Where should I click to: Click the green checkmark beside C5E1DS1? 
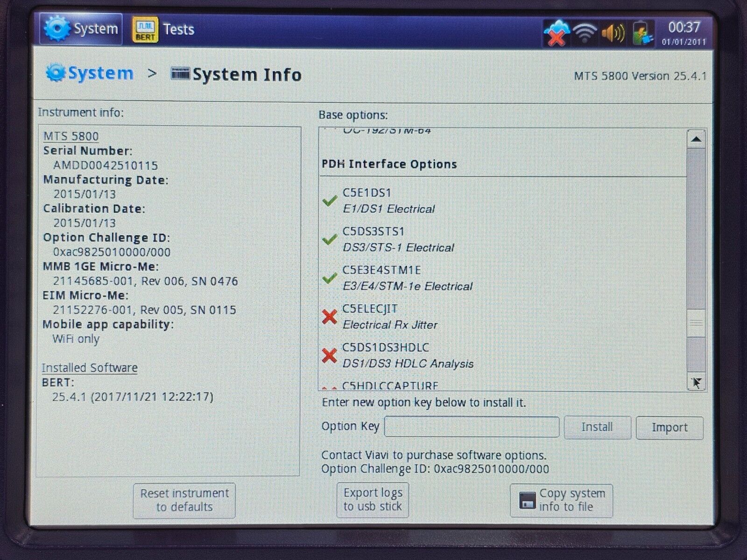click(x=329, y=200)
